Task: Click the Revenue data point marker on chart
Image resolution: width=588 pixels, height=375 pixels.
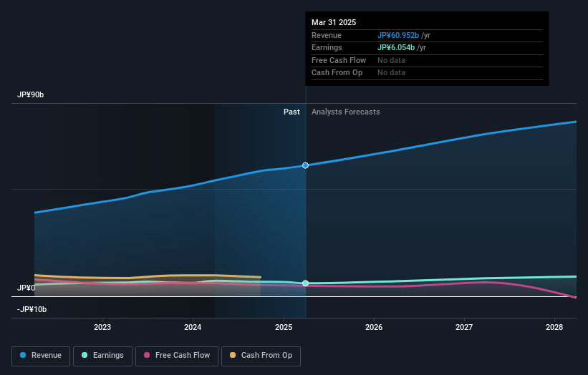Action: pyautogui.click(x=306, y=165)
